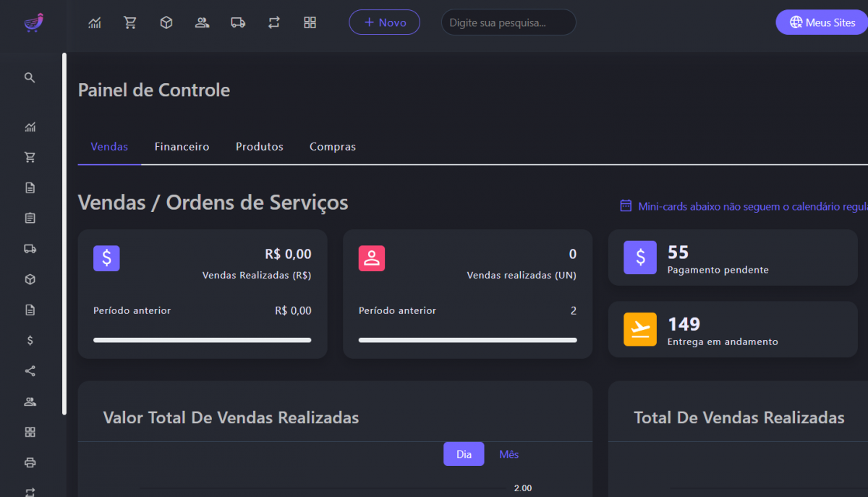Select the box icon in top toolbar
Viewport: 868px width, 497px height.
click(x=166, y=22)
